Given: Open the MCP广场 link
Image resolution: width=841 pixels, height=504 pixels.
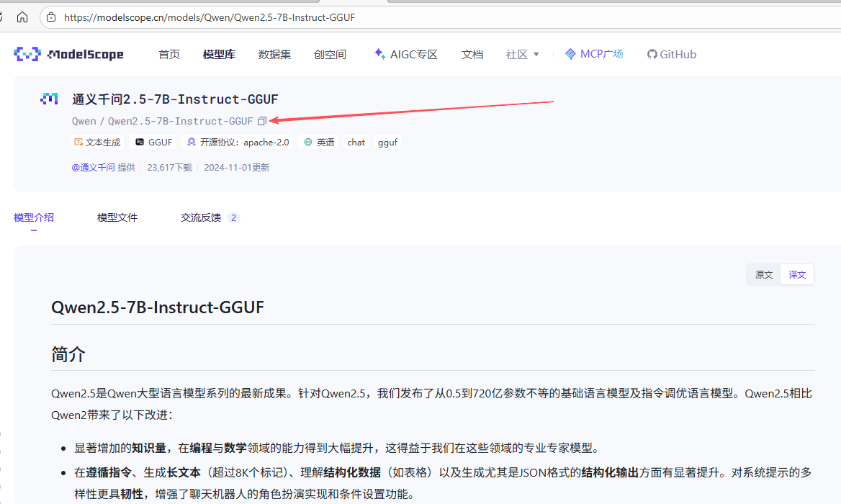Looking at the screenshot, I should [594, 54].
